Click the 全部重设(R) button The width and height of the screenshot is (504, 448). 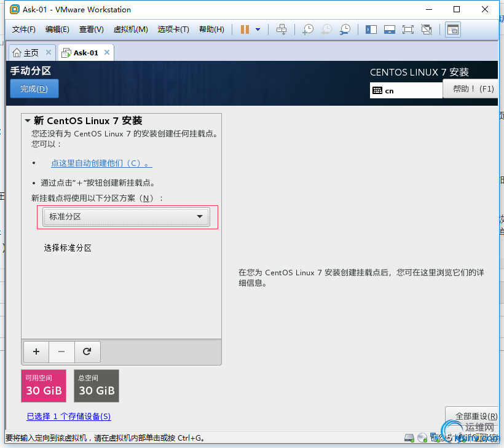tap(473, 416)
